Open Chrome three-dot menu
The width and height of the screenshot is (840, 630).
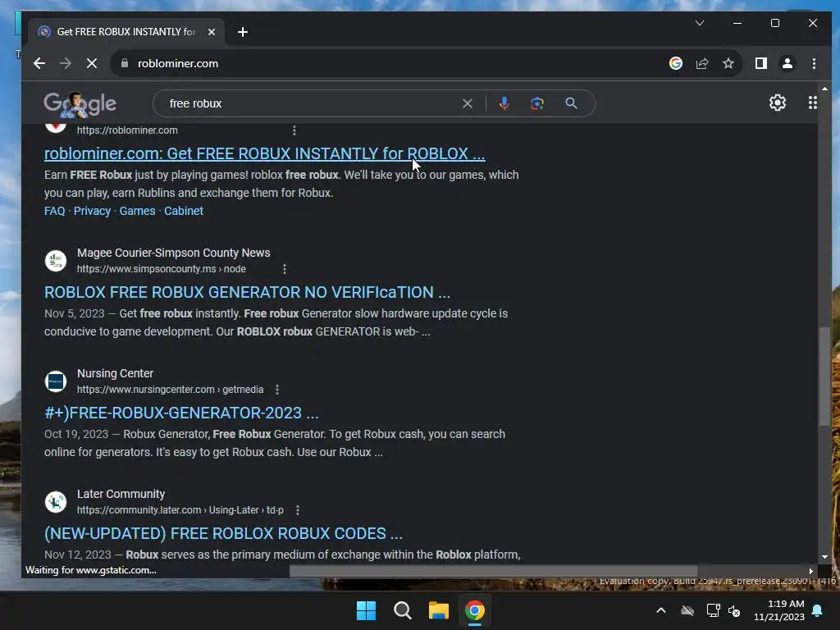[814, 63]
